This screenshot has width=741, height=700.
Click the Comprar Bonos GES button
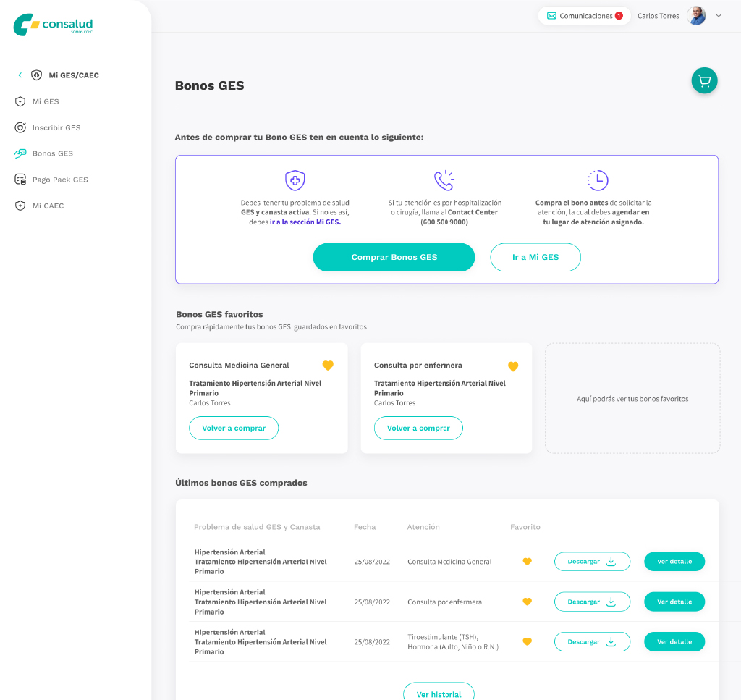click(394, 257)
